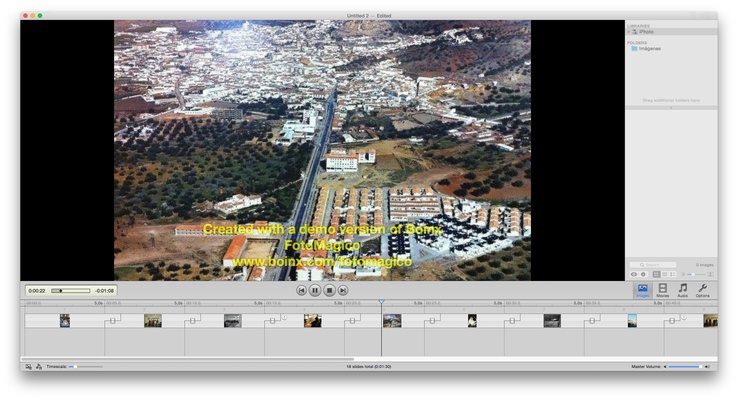This screenshot has width=738, height=400.
Task: Click the volume maximum speaker icon
Action: 707,367
